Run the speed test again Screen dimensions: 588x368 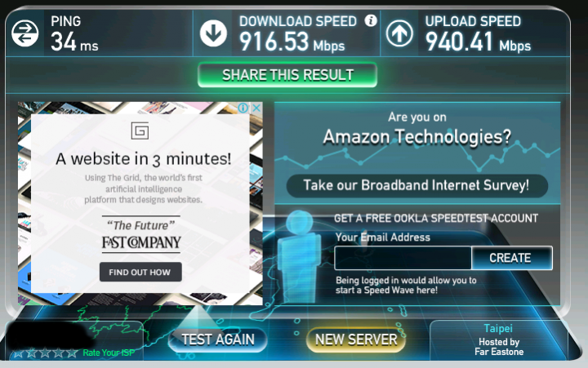218,339
